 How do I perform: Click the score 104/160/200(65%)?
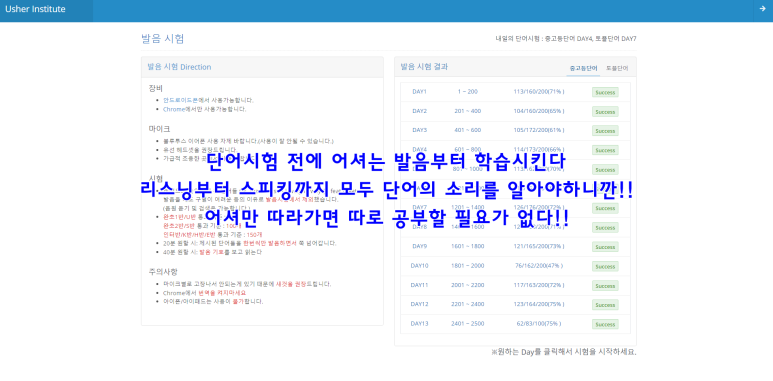pyautogui.click(x=539, y=111)
